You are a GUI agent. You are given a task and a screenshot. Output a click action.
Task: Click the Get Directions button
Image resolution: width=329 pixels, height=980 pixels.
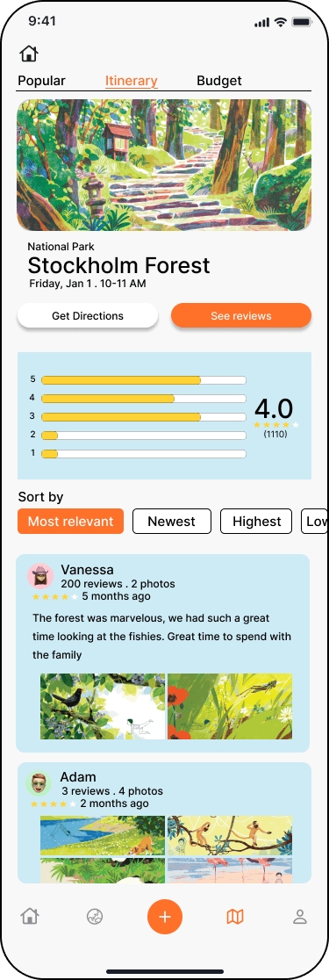88,315
